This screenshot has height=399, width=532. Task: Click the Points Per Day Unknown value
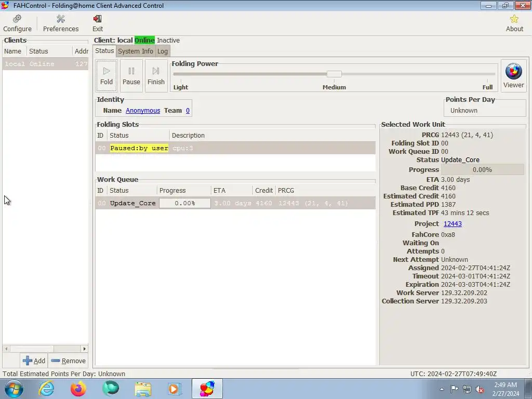(463, 111)
